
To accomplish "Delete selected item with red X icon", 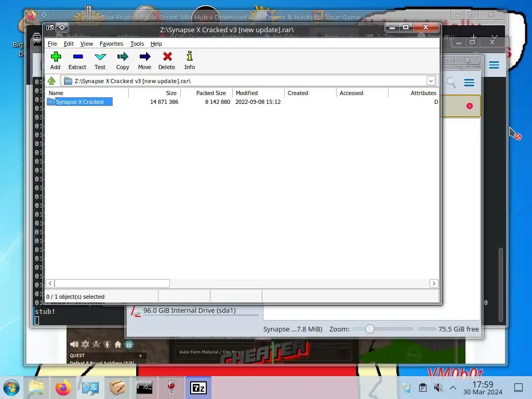I will (x=167, y=60).
